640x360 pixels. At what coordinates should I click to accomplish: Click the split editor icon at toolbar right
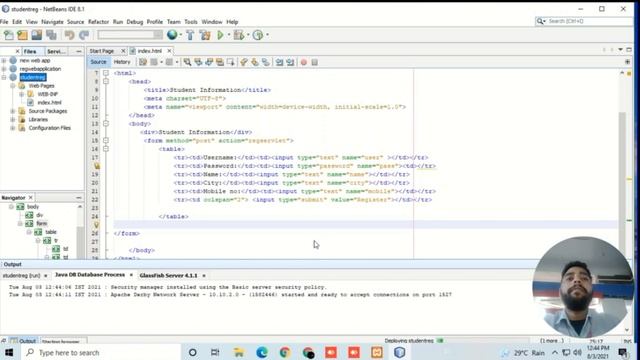[x=627, y=62]
